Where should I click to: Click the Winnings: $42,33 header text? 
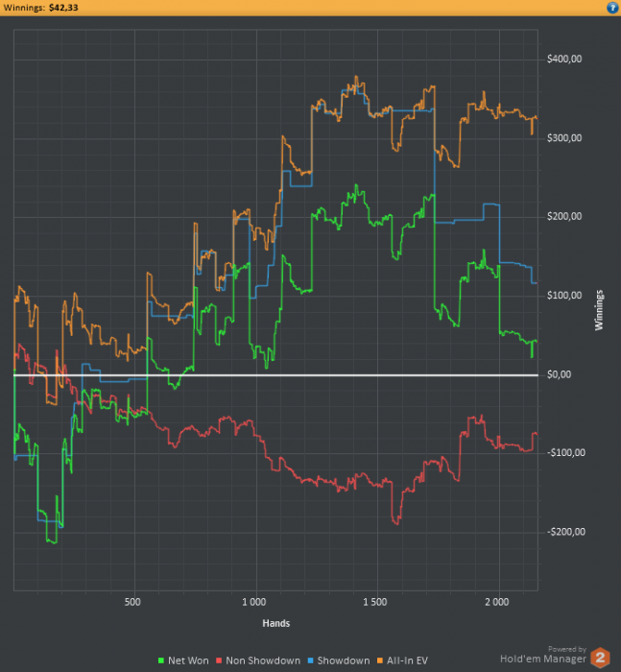pos(40,8)
